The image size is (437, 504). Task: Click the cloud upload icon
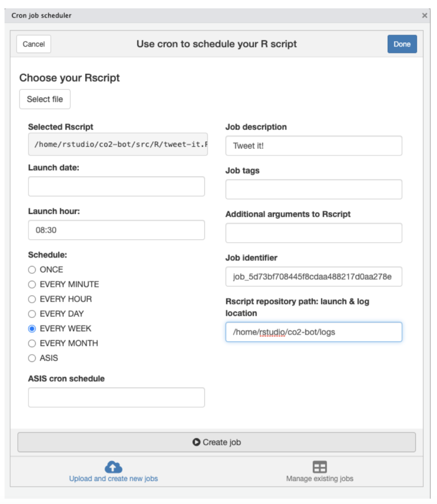click(113, 466)
